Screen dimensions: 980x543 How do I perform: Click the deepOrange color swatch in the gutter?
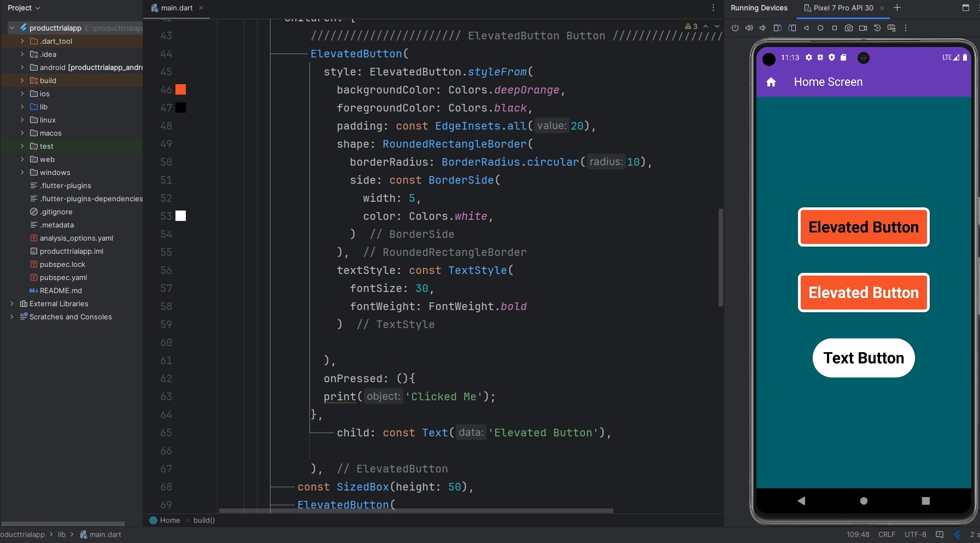(180, 90)
